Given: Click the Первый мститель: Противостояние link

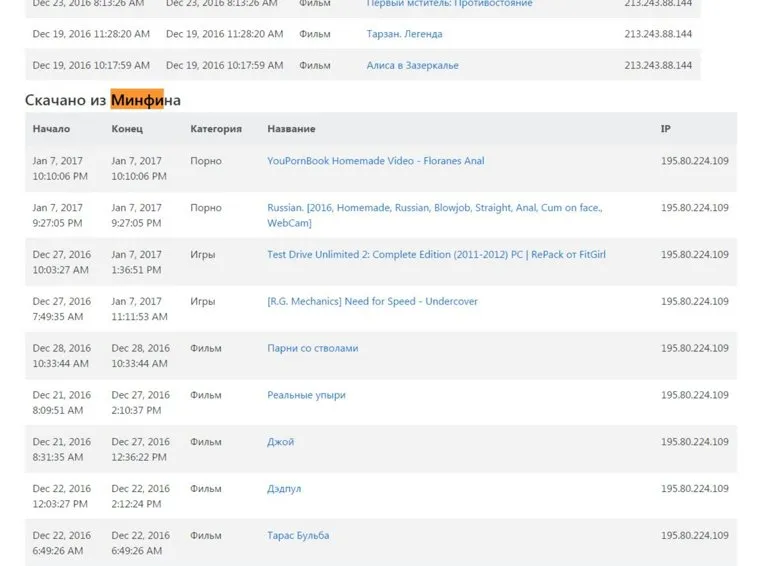Looking at the screenshot, I should (449, 4).
